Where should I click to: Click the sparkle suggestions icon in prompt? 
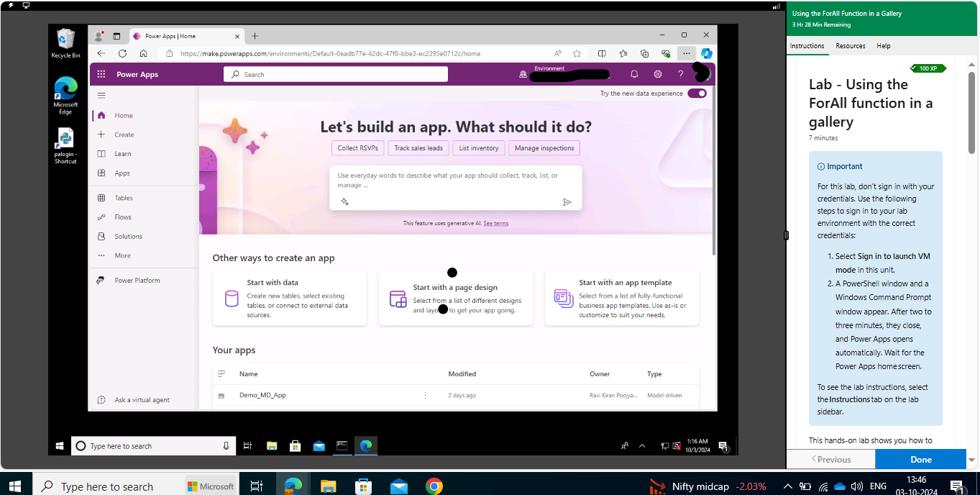345,202
